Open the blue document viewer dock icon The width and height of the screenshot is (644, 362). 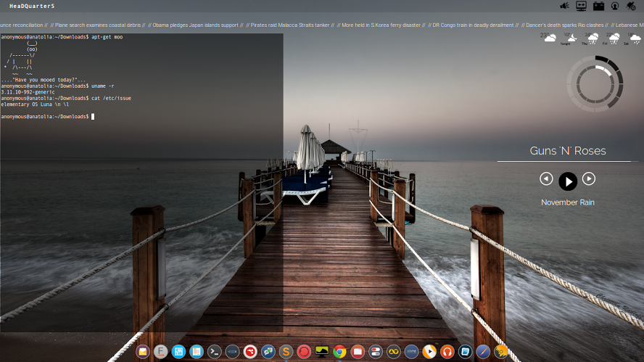(197, 352)
